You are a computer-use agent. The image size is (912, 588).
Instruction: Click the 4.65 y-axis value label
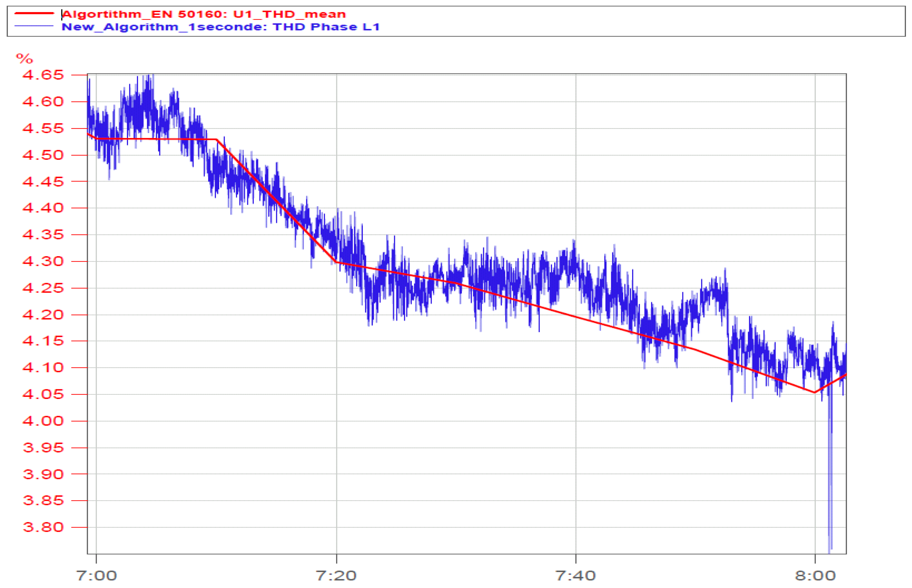coord(43,75)
